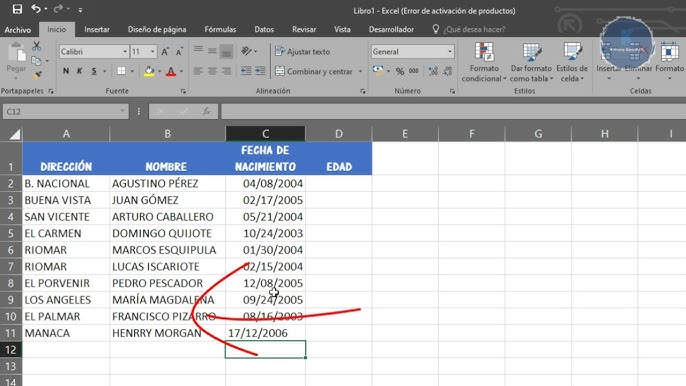Enable Ajustar texto wrap
686x386 pixels.
(302, 52)
